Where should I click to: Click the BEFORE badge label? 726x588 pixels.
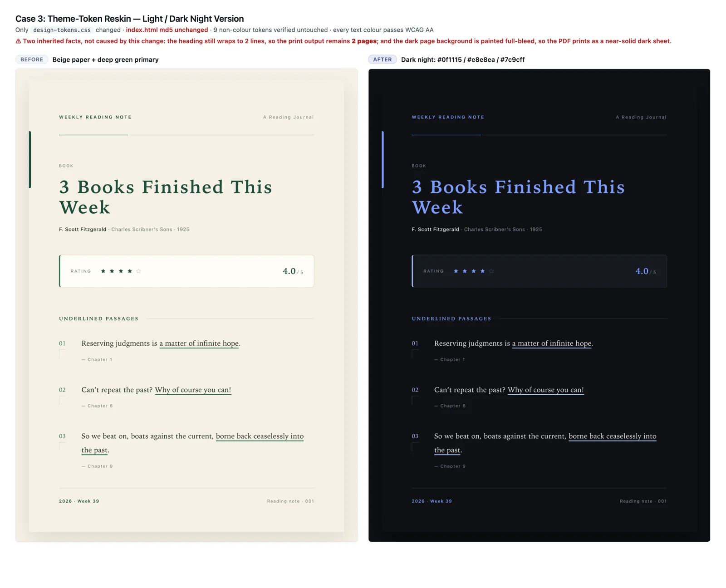tap(32, 59)
